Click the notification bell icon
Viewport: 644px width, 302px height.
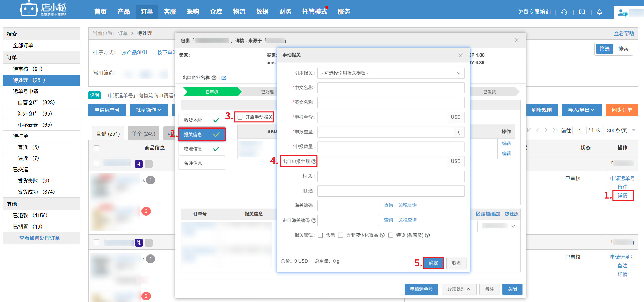point(599,12)
